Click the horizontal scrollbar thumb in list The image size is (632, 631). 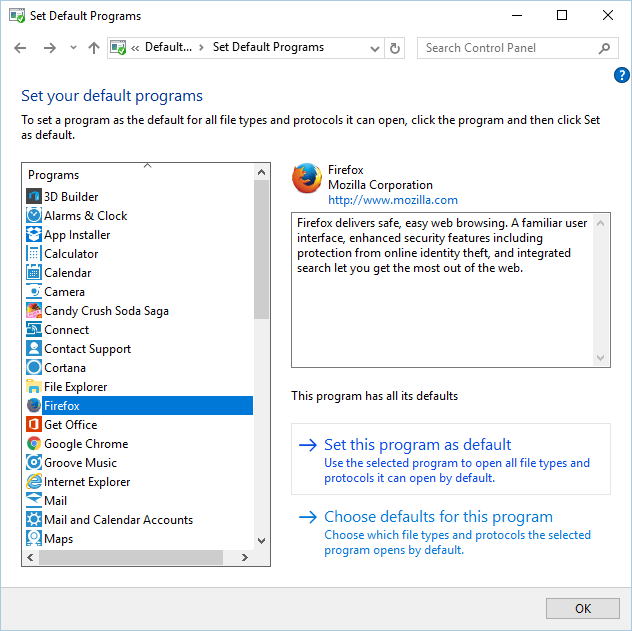point(131,557)
